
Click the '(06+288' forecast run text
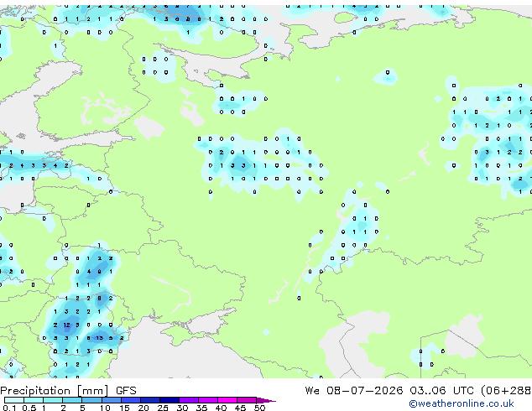tap(506, 391)
